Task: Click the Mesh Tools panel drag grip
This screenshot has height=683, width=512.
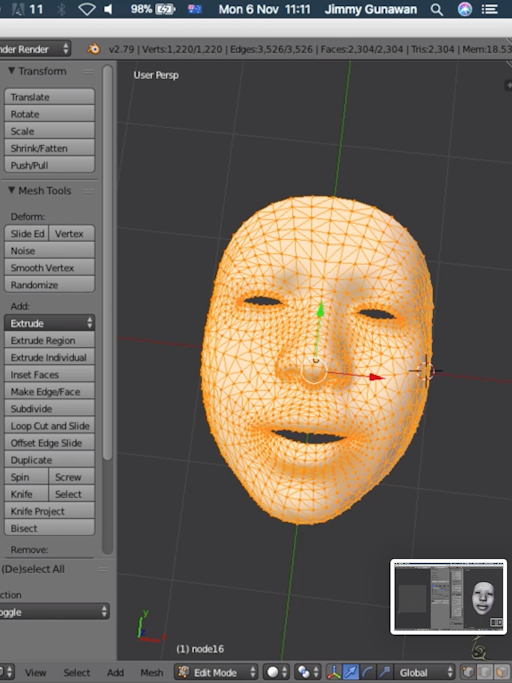Action: coord(88,191)
